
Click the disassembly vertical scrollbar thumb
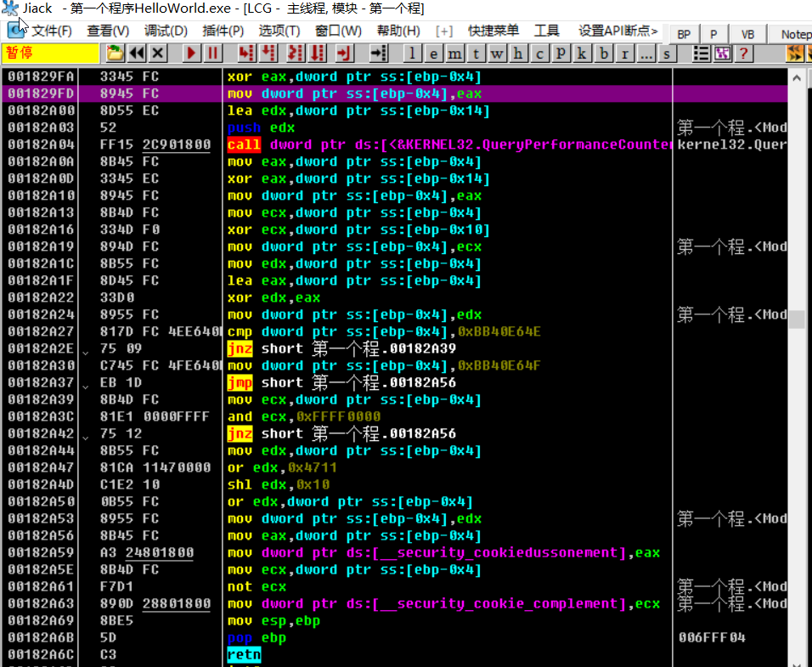797,319
